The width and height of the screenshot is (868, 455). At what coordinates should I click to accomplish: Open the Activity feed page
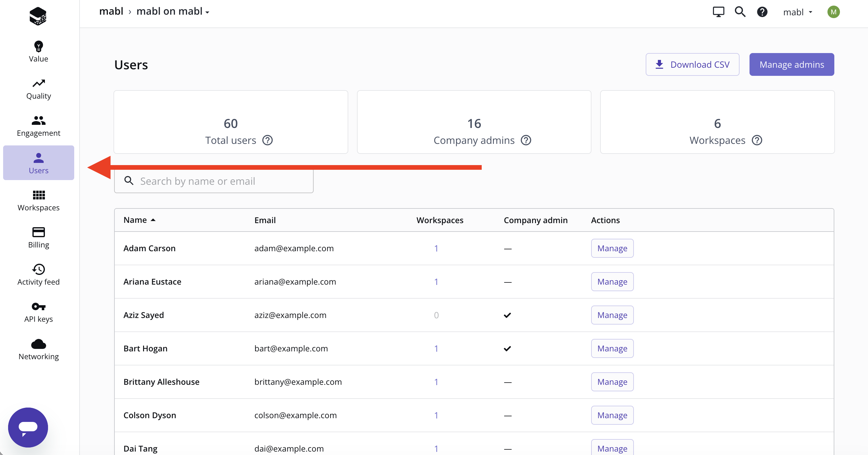(x=38, y=275)
